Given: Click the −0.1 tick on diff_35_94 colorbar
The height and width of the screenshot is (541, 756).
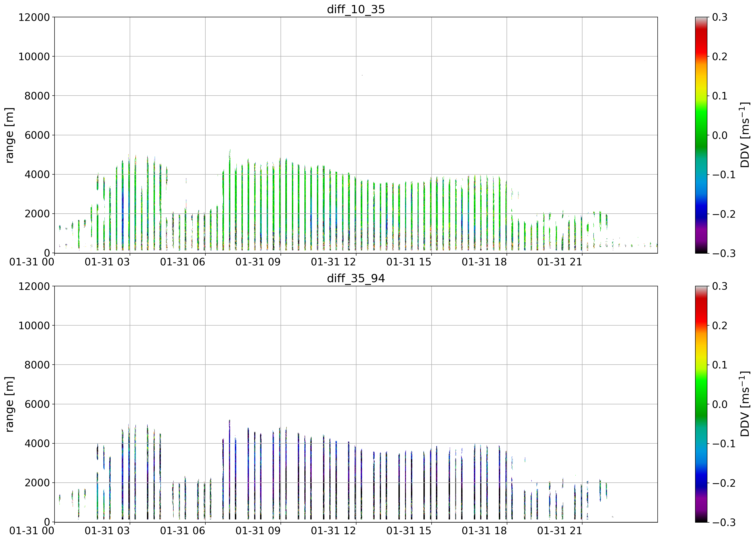Looking at the screenshot, I should [724, 444].
